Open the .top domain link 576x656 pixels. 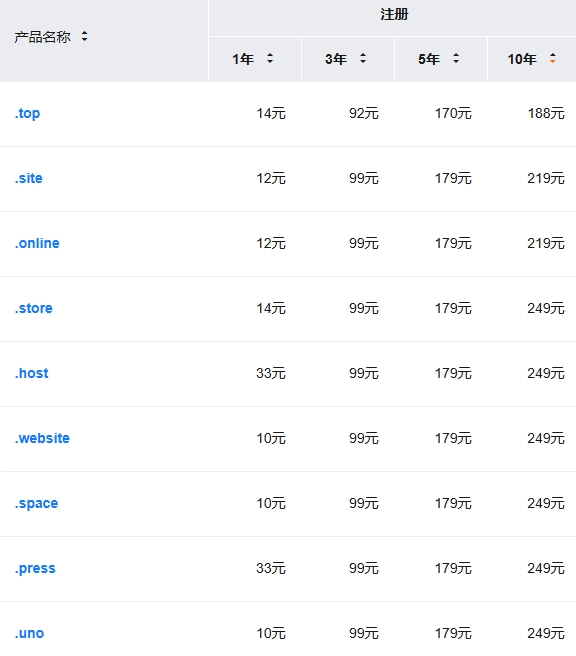pos(28,113)
